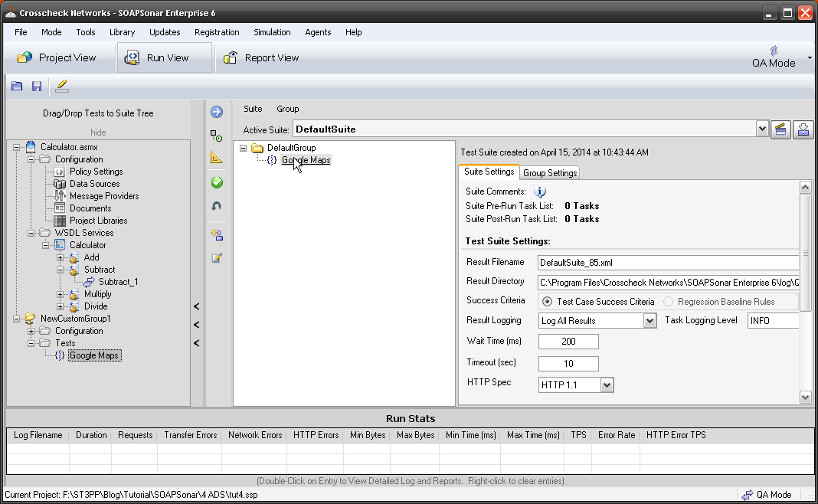Click the sparkle new item icon
This screenshot has width=818, height=504.
[x=217, y=235]
